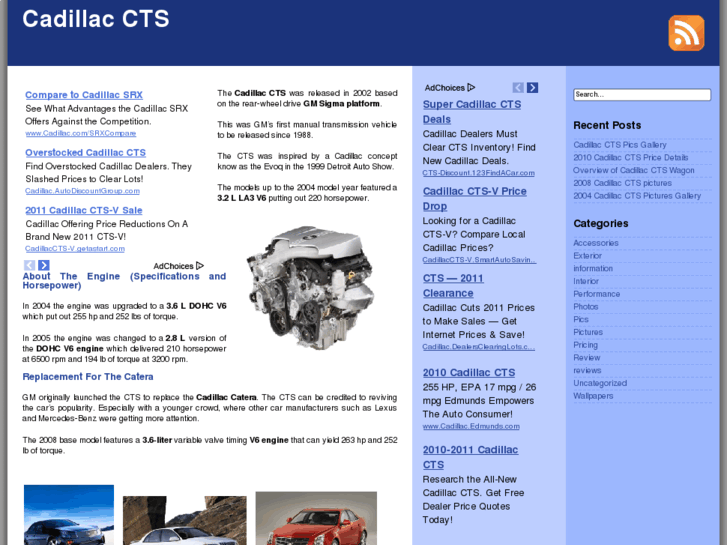Open the Wallpapers category
The image size is (727, 545).
(x=593, y=396)
